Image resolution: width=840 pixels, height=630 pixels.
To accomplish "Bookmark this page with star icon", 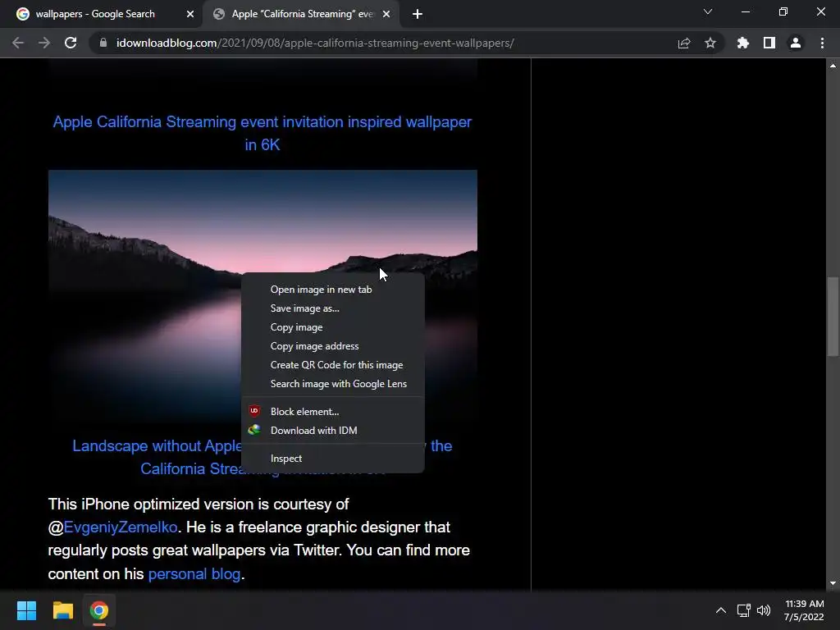I will click(710, 43).
